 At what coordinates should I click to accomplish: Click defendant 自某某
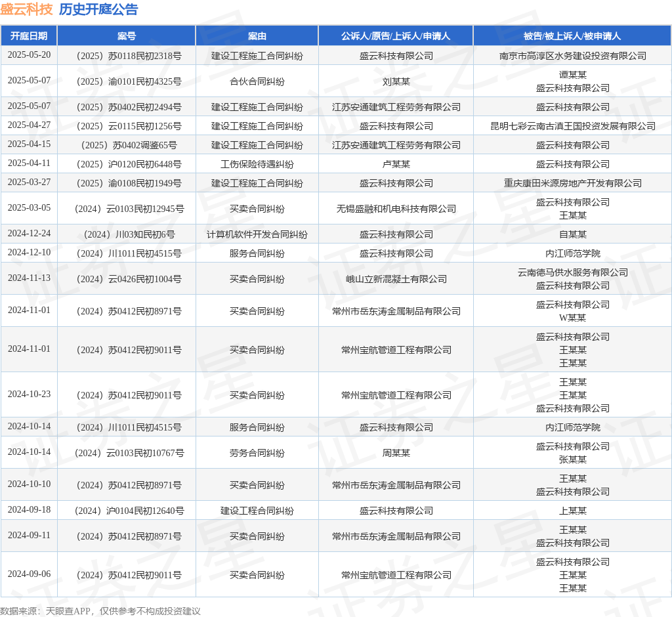tap(572, 234)
